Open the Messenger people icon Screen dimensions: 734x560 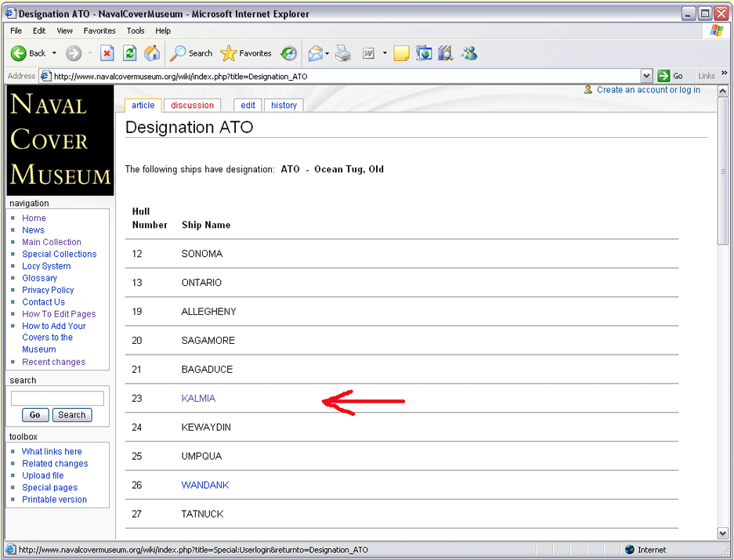click(x=469, y=53)
